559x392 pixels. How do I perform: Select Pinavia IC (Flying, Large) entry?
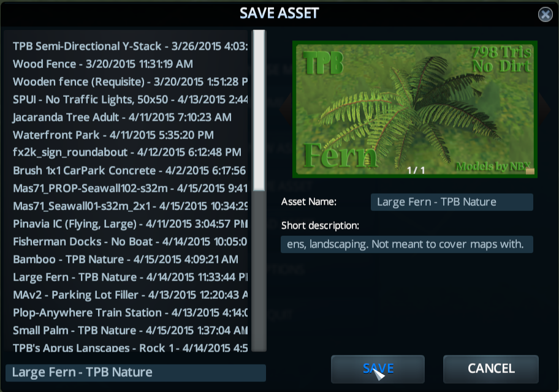coord(131,224)
